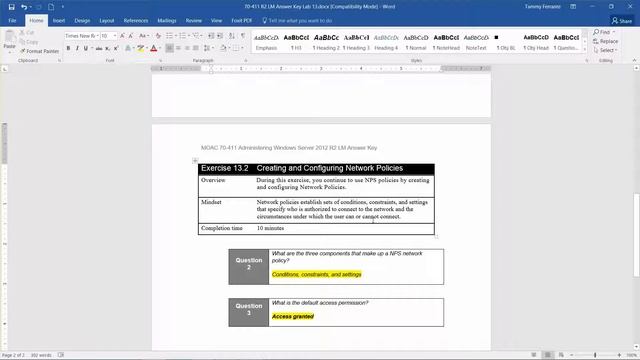The height and width of the screenshot is (360, 640).
Task: Switch to the Design tab
Action: pyautogui.click(x=82, y=20)
